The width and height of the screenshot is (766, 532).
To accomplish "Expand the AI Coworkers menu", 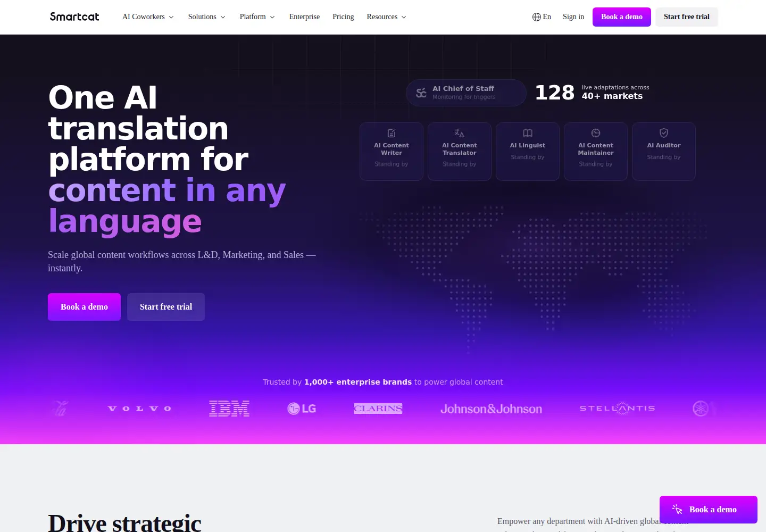I will [x=148, y=17].
